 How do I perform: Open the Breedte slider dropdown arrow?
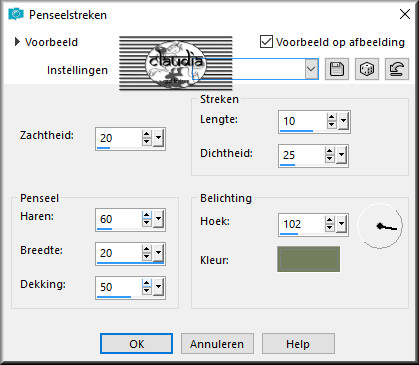[x=159, y=253]
